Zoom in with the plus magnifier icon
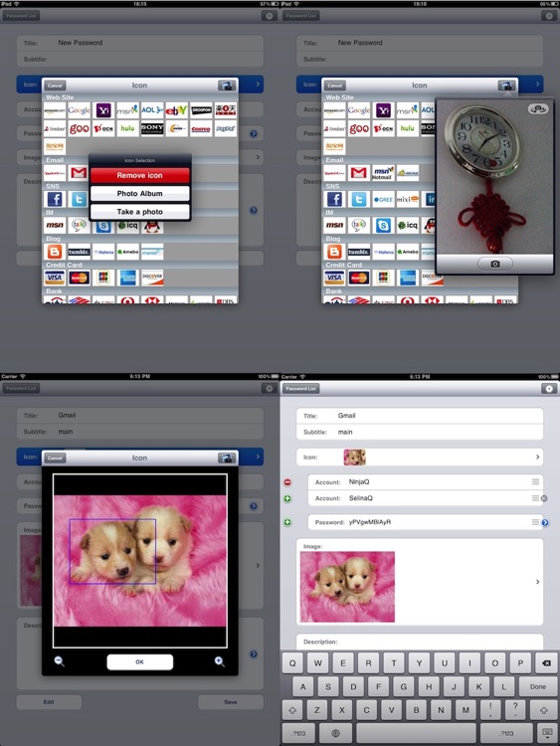The height and width of the screenshot is (746, 560). (x=220, y=660)
